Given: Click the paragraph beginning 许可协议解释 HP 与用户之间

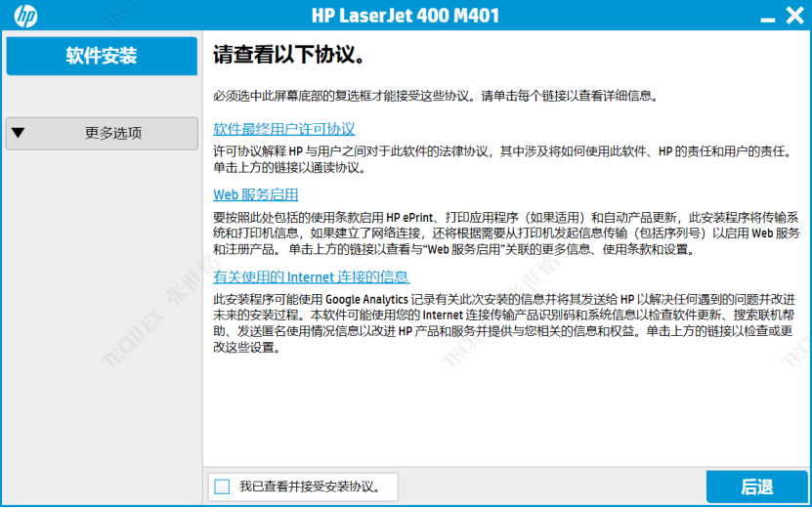Looking at the screenshot, I should pos(503,159).
